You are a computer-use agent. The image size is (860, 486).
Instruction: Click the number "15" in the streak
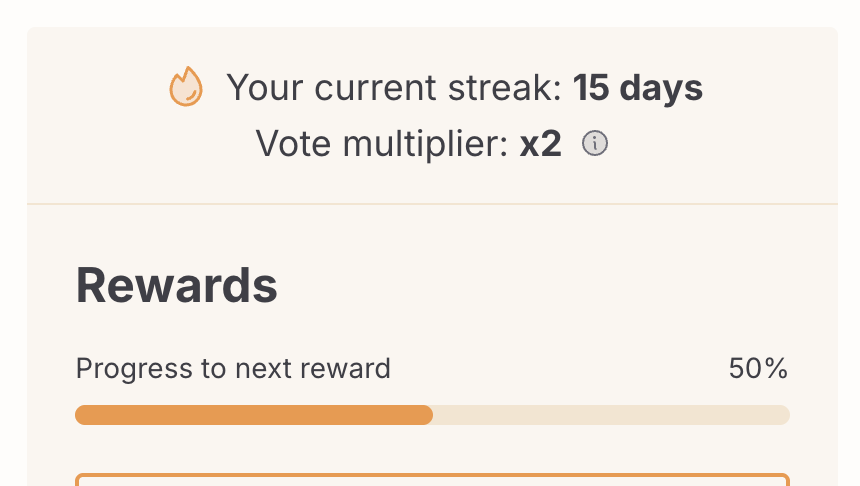pyautogui.click(x=590, y=88)
